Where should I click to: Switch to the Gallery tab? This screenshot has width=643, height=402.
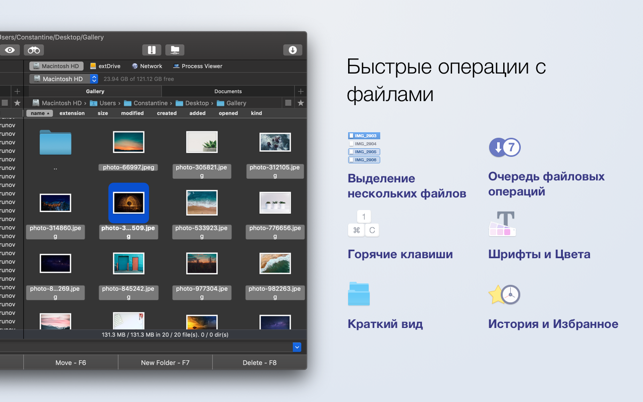(x=95, y=91)
